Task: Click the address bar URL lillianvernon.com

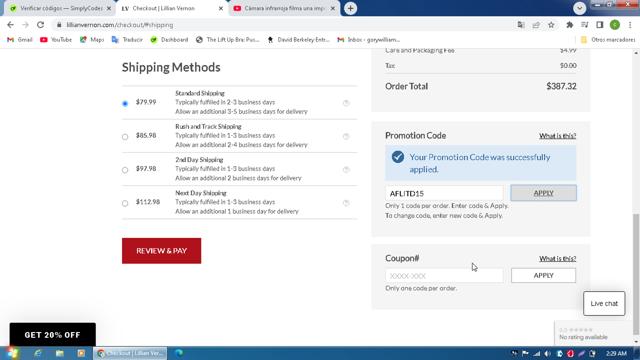Action: (120, 25)
